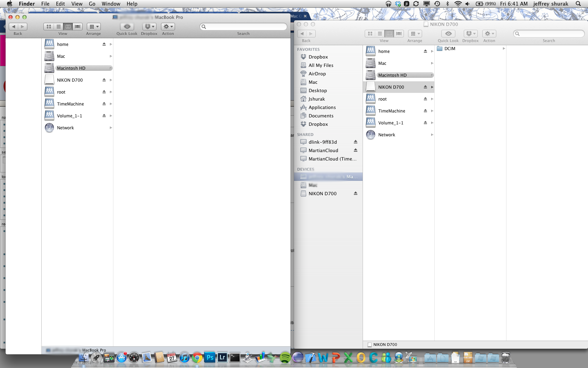
Task: Click search field in NIKON D700 window
Action: [549, 34]
